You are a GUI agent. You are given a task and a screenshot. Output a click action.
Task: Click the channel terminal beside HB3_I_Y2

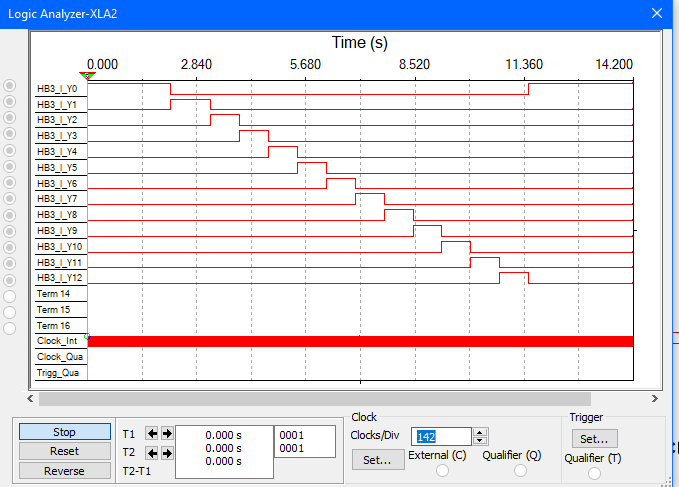pyautogui.click(x=10, y=118)
